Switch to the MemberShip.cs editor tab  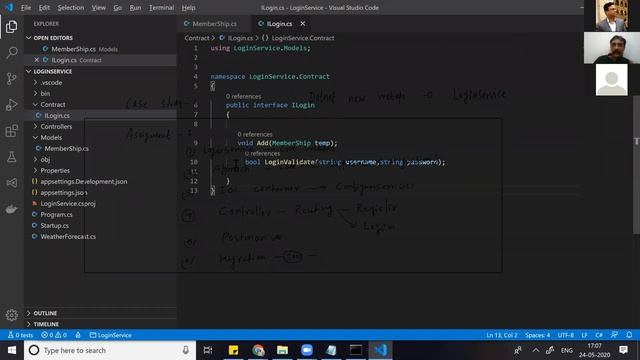pos(214,24)
